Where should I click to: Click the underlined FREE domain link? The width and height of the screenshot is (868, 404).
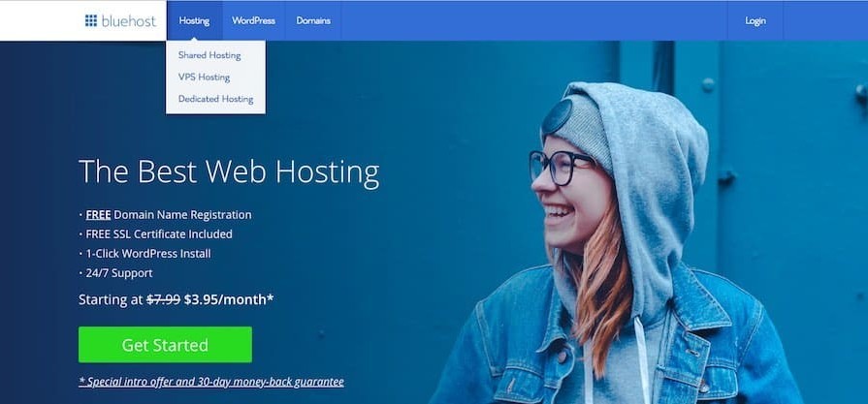(x=99, y=214)
